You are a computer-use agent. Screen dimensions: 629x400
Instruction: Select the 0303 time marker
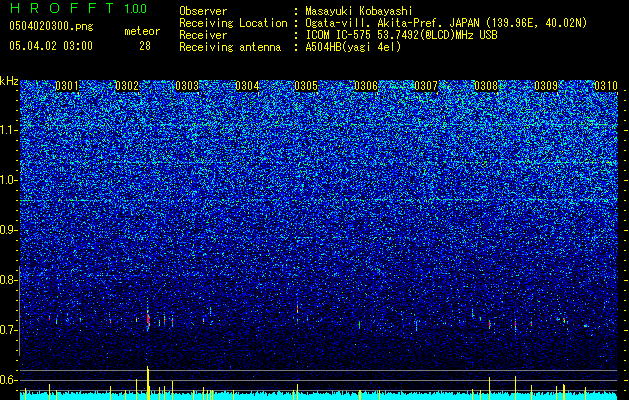187,86
